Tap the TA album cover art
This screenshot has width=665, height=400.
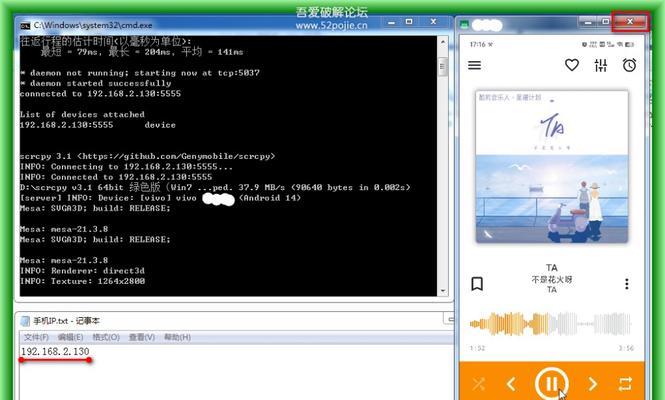551,167
